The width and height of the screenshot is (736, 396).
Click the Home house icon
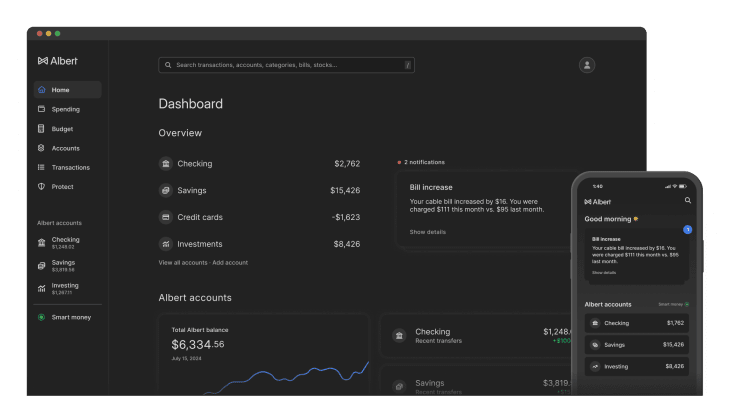point(42,90)
